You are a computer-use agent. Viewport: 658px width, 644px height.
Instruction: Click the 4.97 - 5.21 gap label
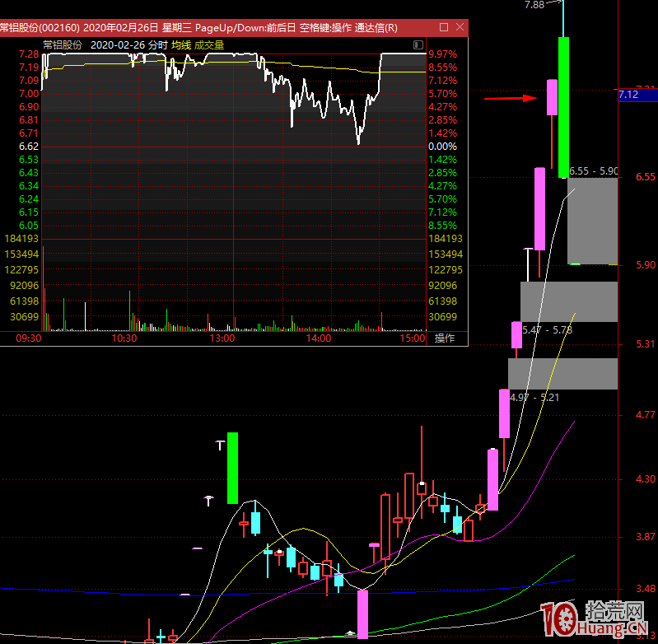click(534, 397)
